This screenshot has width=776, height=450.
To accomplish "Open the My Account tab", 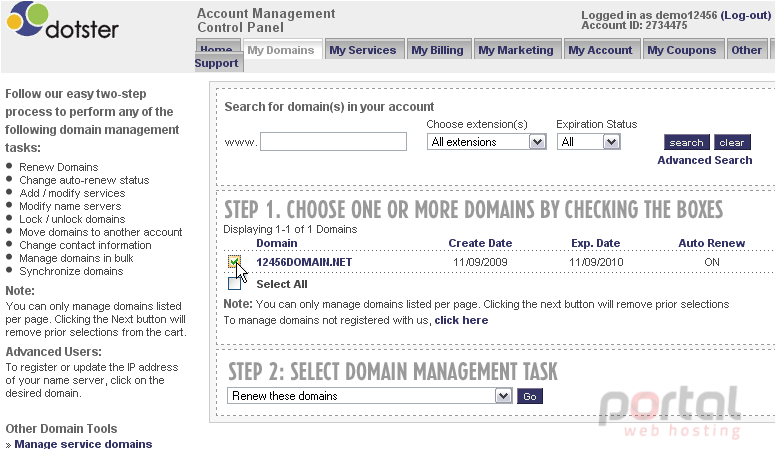I will coord(600,50).
